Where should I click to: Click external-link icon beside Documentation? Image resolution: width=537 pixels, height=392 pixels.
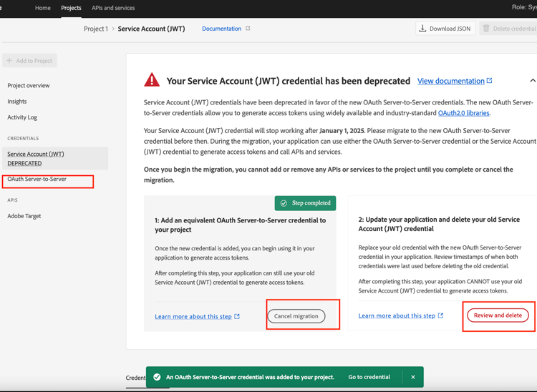248,29
